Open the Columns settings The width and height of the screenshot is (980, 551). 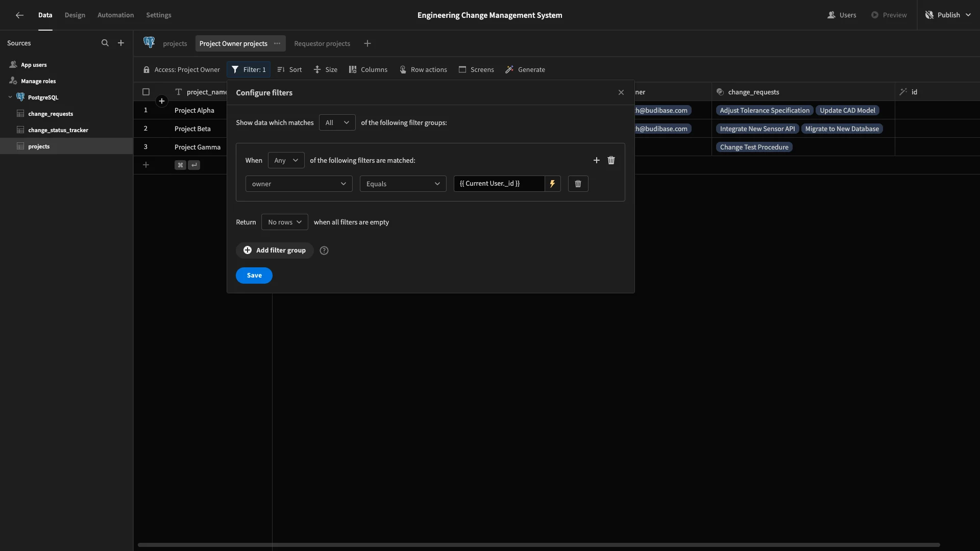[368, 70]
